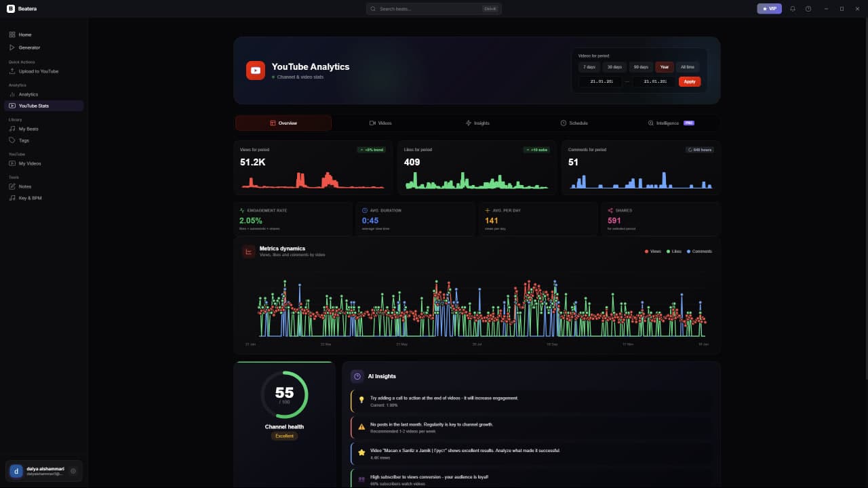Open profile settings via the gear icon
868x488 pixels.
[73, 470]
